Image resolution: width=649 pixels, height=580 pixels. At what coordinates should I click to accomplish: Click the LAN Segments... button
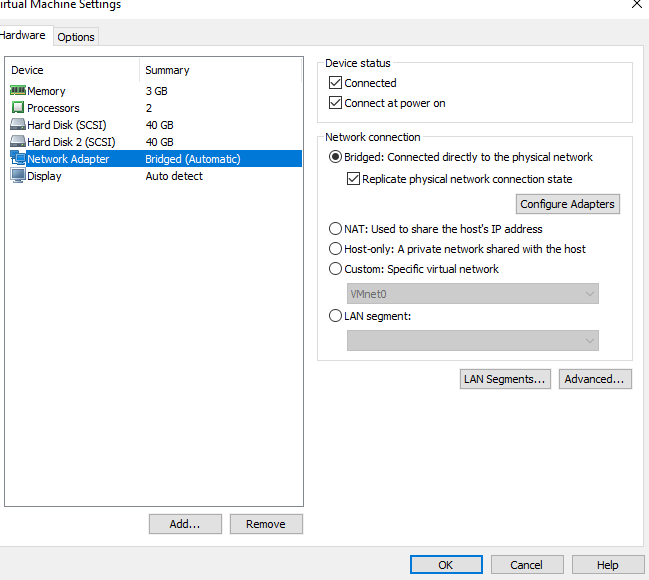(x=505, y=379)
